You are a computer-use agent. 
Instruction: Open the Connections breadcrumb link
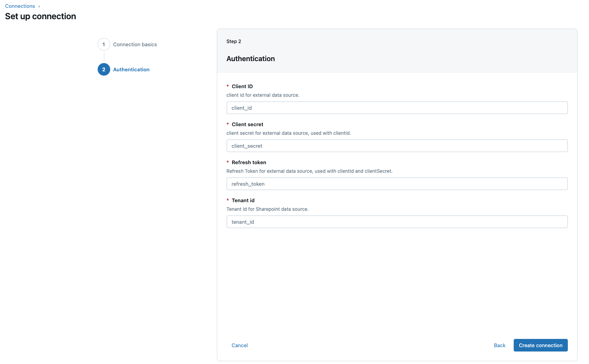20,6
